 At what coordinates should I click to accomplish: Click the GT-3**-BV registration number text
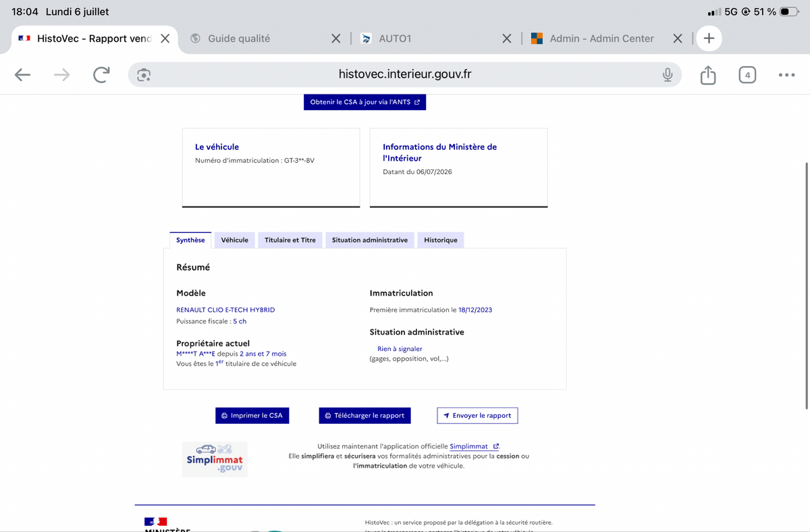coord(298,160)
